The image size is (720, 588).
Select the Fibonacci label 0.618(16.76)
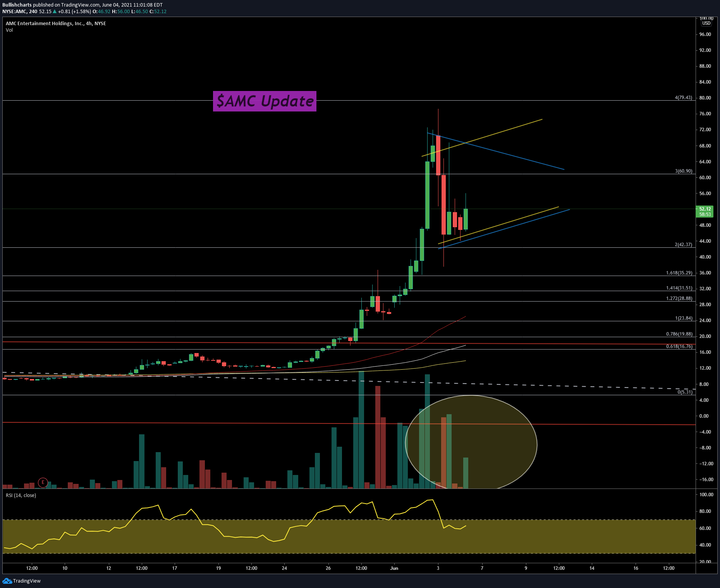point(679,346)
